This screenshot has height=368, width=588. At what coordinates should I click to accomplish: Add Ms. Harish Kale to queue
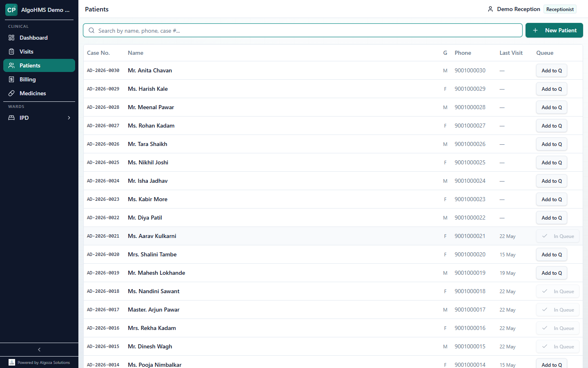click(552, 89)
